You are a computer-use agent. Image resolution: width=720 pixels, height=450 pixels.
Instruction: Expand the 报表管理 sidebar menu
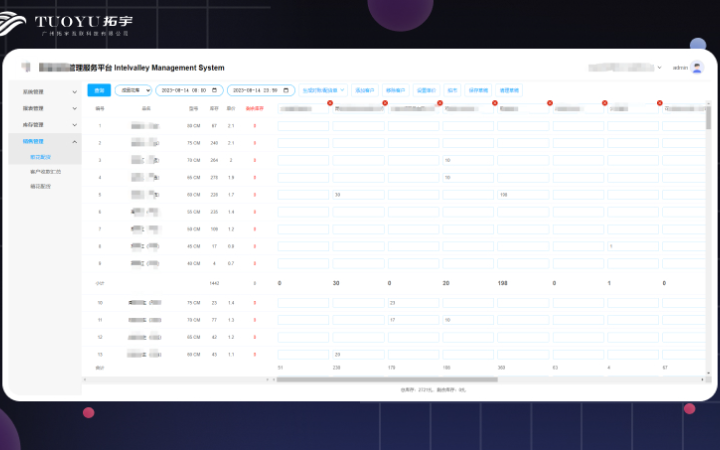(45, 108)
